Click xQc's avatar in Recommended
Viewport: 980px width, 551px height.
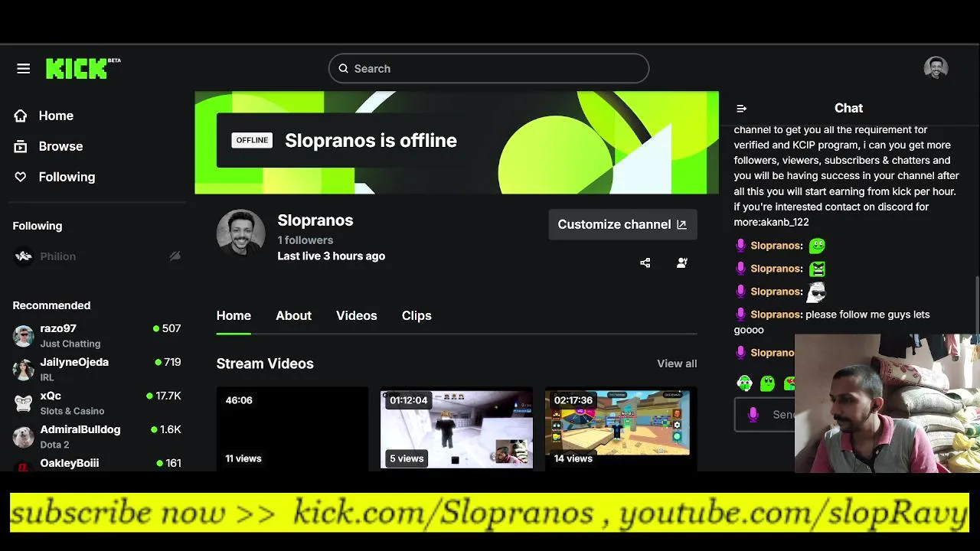point(24,403)
